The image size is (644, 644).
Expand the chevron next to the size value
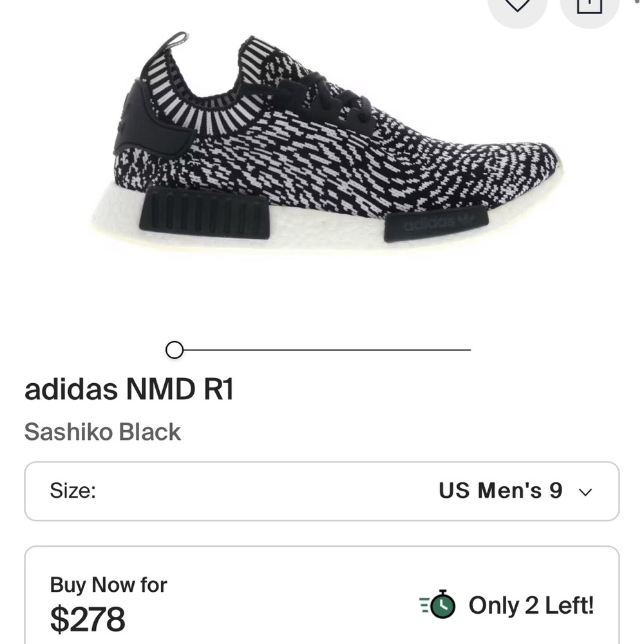[585, 493]
